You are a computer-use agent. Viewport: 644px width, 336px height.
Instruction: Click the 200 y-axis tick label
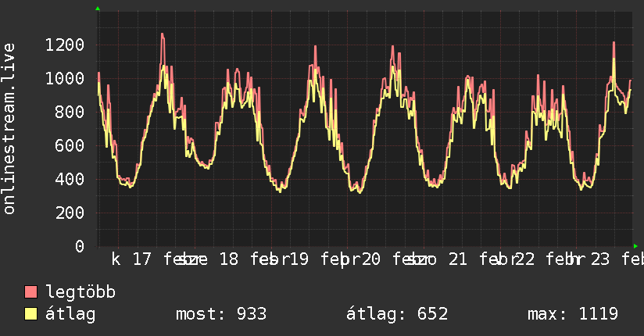coord(69,213)
